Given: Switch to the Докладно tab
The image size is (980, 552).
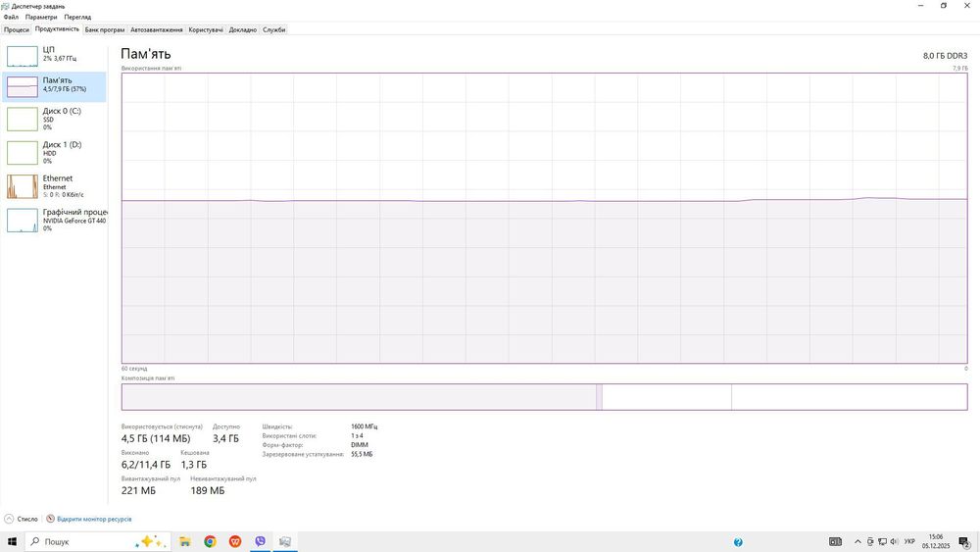Looking at the screenshot, I should tap(242, 29).
